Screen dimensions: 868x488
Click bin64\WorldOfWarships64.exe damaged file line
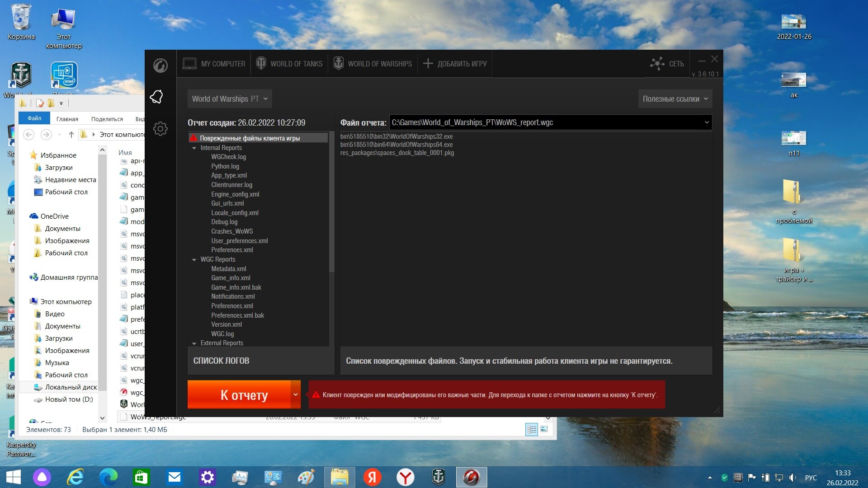396,145
